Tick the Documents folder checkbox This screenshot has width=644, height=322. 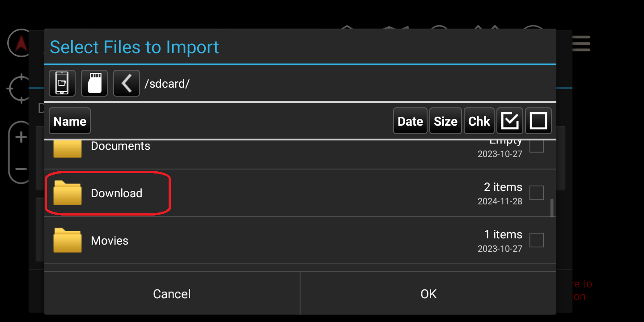click(x=537, y=146)
